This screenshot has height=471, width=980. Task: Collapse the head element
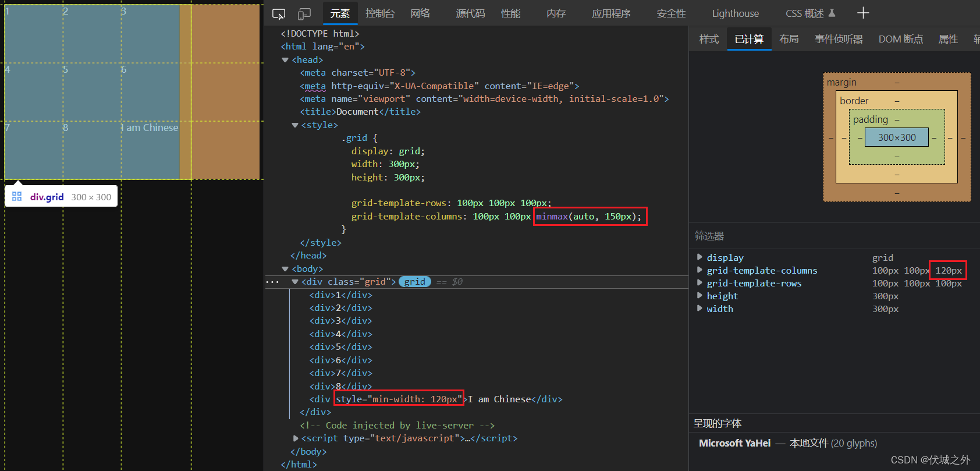pyautogui.click(x=285, y=60)
